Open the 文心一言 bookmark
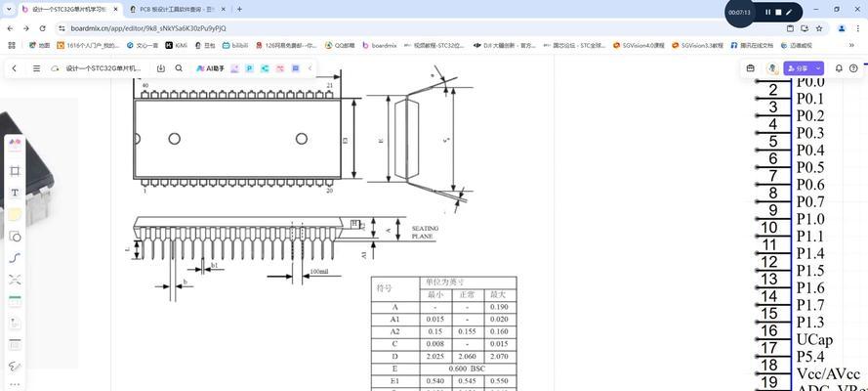The height and width of the screenshot is (391, 868). click(x=143, y=45)
